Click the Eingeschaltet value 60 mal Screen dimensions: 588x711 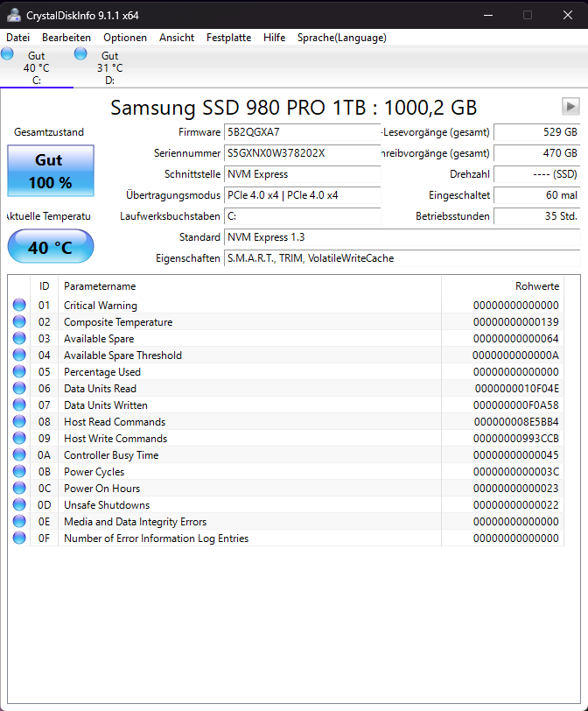point(536,195)
